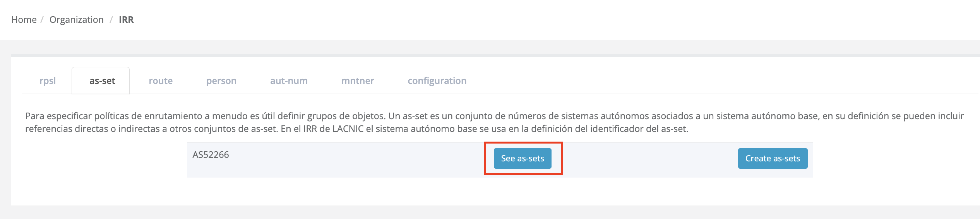980x219 pixels.
Task: Open the mntner tab
Action: [358, 81]
